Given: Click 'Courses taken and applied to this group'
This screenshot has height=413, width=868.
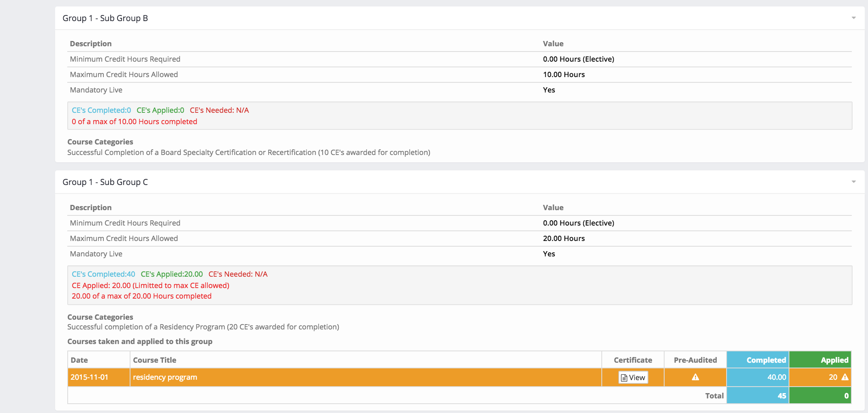Looking at the screenshot, I should (x=140, y=342).
